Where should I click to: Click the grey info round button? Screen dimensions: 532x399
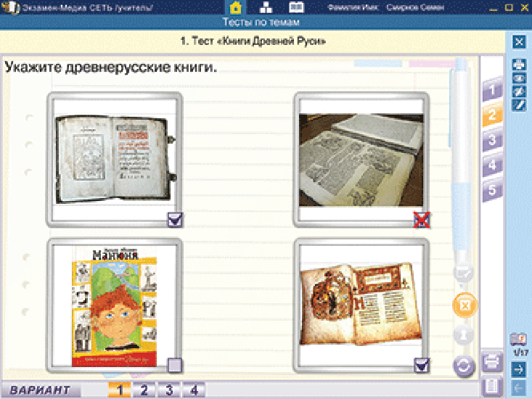point(464,334)
